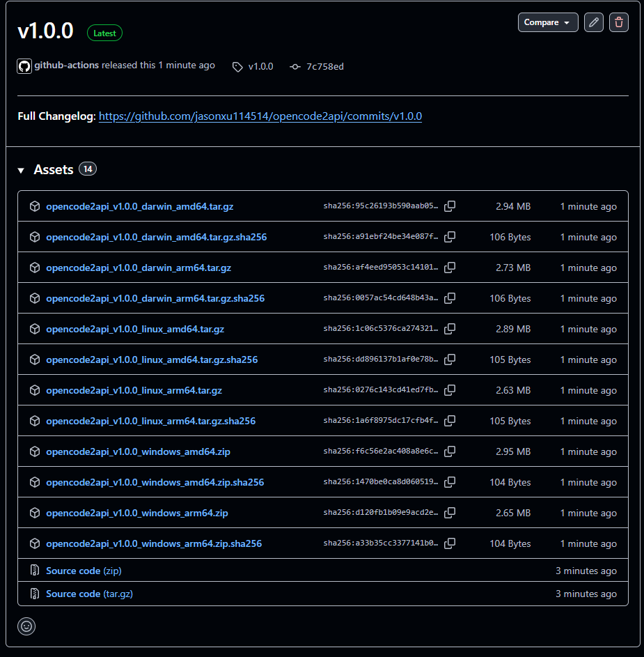
Task: Click the tag icon beside v1.0.0
Action: [237, 67]
